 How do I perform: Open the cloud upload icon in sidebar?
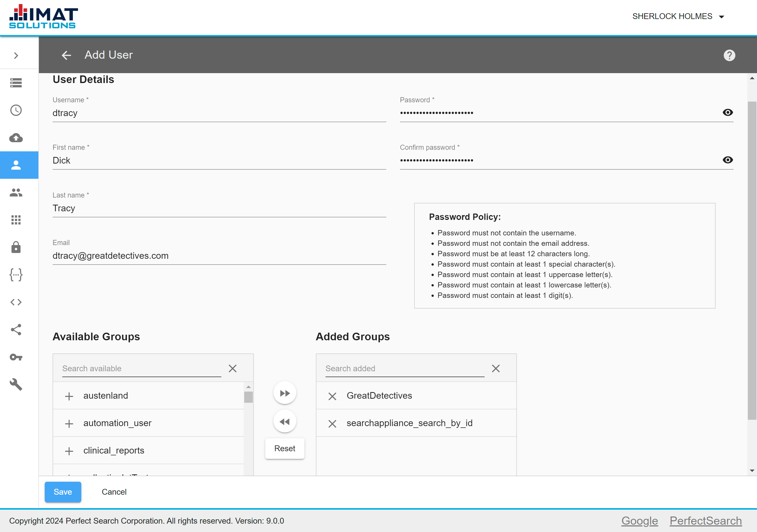pos(16,138)
